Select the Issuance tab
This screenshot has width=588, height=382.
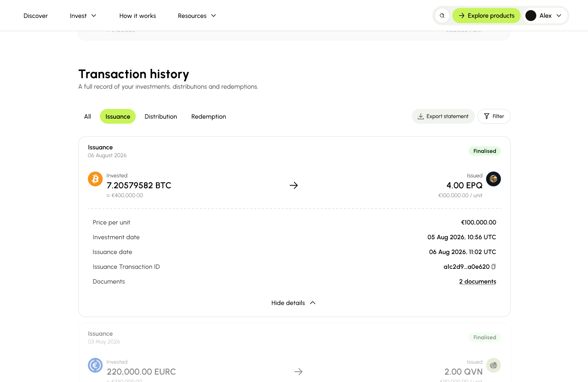(118, 116)
